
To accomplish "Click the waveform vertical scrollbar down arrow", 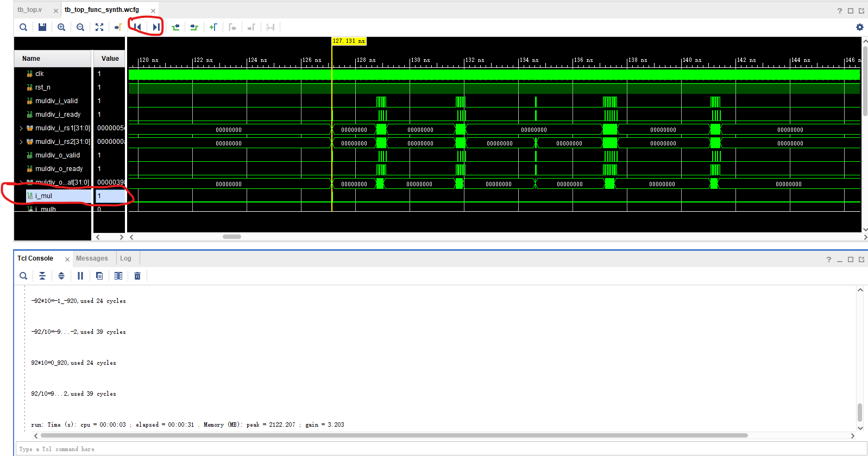I will coord(865,229).
